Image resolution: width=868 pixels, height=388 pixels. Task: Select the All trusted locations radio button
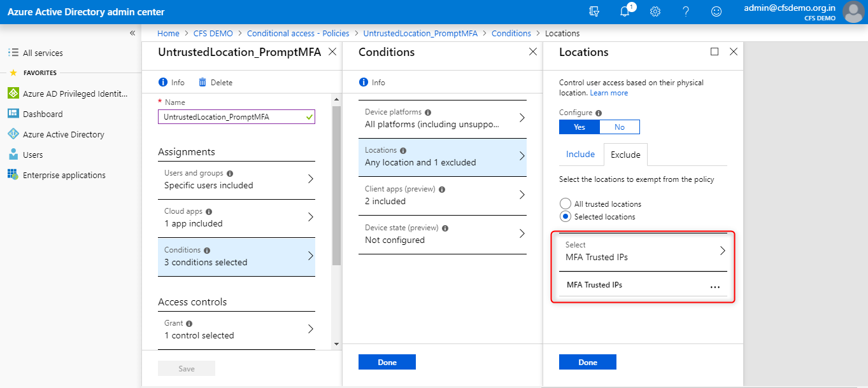(x=565, y=204)
